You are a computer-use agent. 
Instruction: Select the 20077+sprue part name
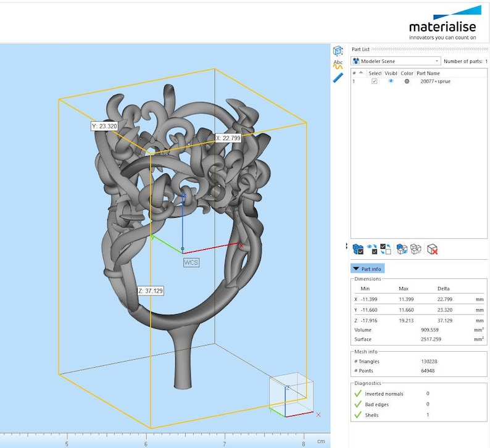click(x=435, y=81)
